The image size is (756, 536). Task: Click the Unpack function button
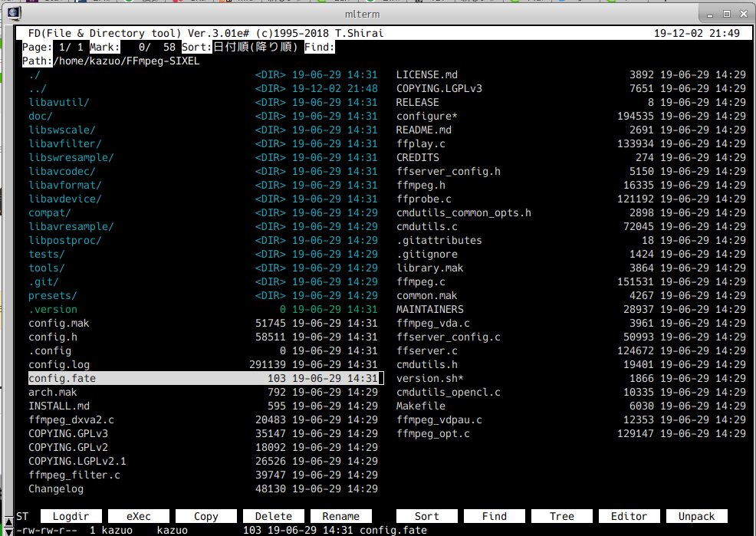click(x=697, y=516)
